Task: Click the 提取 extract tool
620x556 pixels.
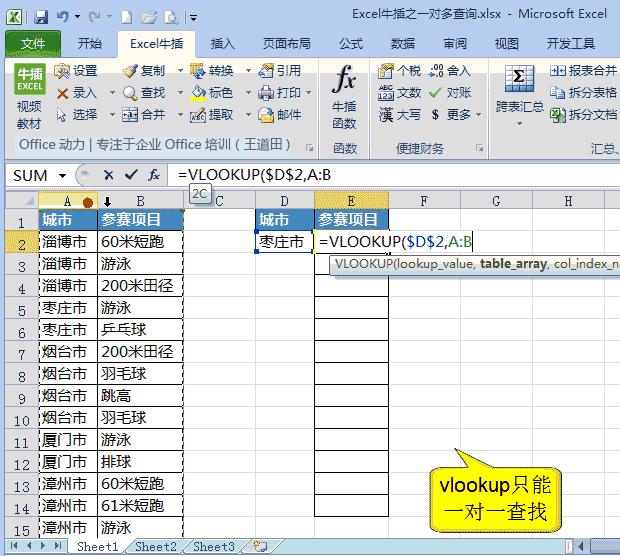Action: pos(212,115)
